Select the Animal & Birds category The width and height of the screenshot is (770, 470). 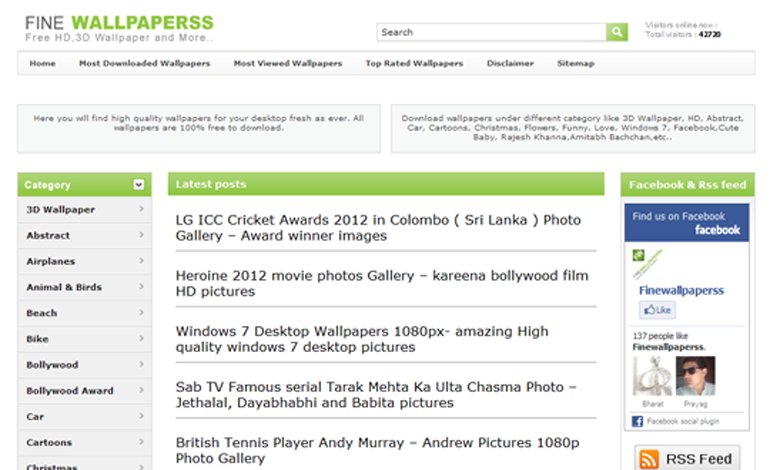(64, 287)
